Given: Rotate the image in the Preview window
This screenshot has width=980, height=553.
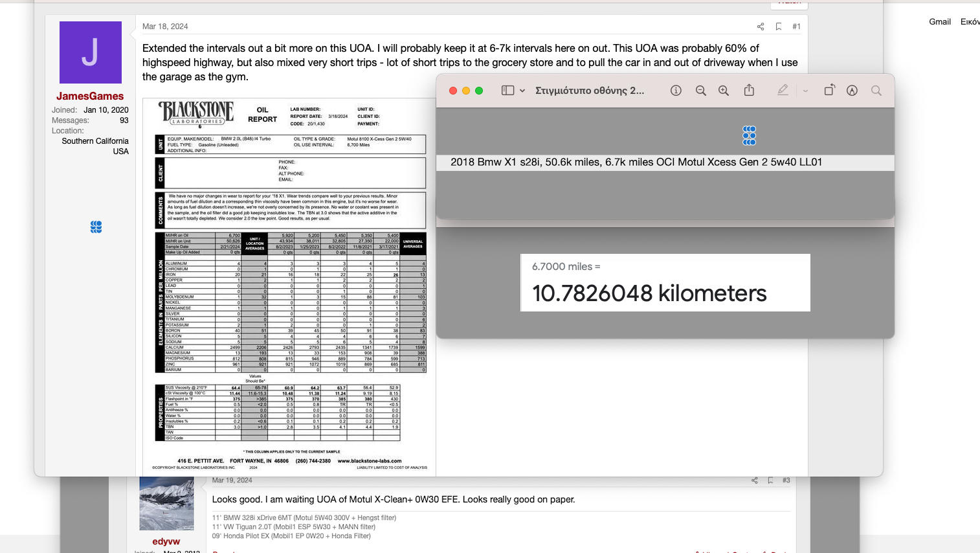Looking at the screenshot, I should coord(829,90).
